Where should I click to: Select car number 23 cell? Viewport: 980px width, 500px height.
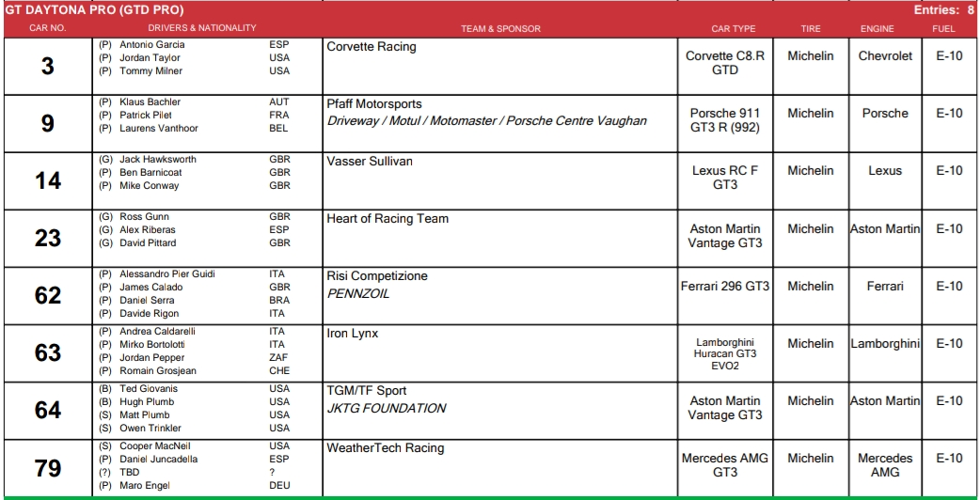click(x=48, y=239)
